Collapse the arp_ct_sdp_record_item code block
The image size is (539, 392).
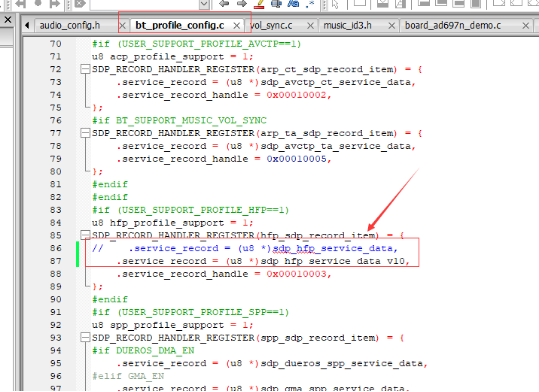coord(85,69)
